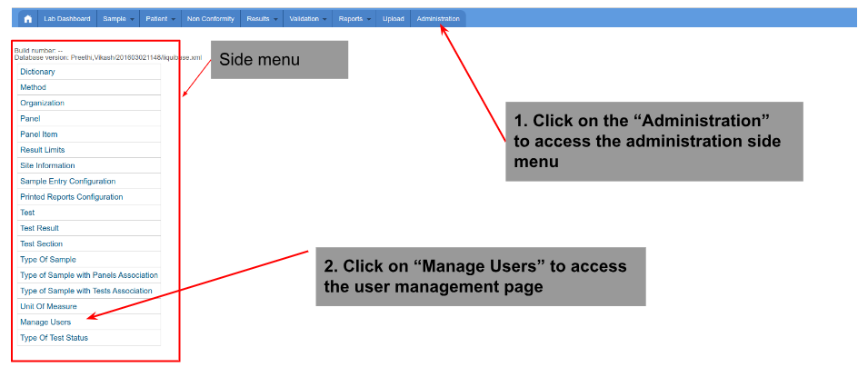This screenshot has height=387, width=868.
Task: Open the Type Of Test Status link
Action: click(x=54, y=338)
